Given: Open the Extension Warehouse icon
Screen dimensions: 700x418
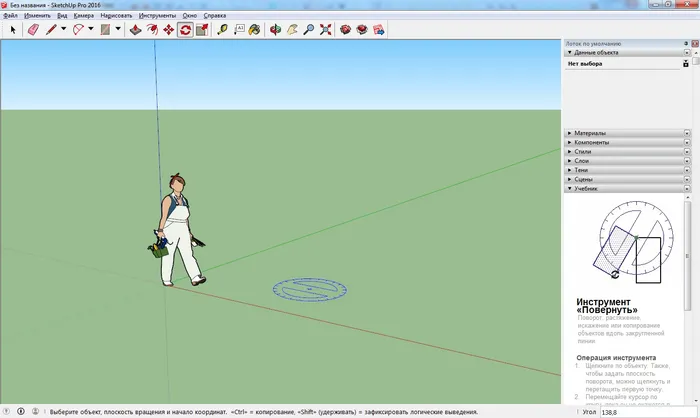Looking at the screenshot, I should click(x=362, y=30).
